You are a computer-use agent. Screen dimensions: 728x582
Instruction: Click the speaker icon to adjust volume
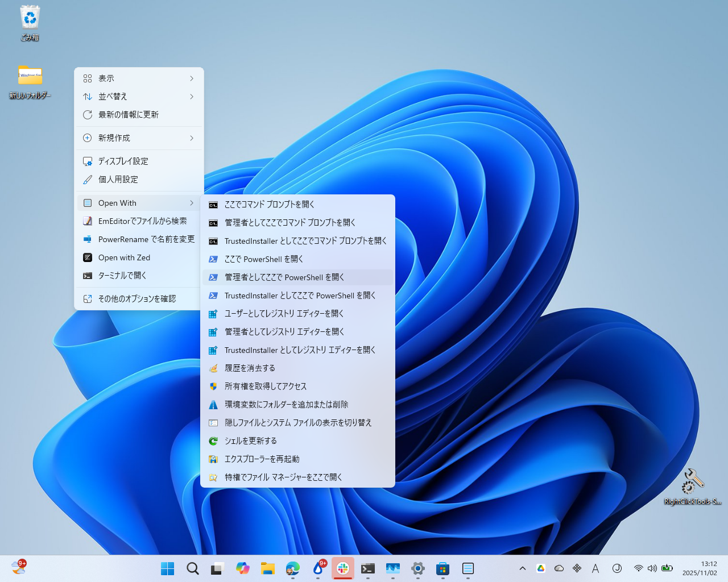point(652,568)
